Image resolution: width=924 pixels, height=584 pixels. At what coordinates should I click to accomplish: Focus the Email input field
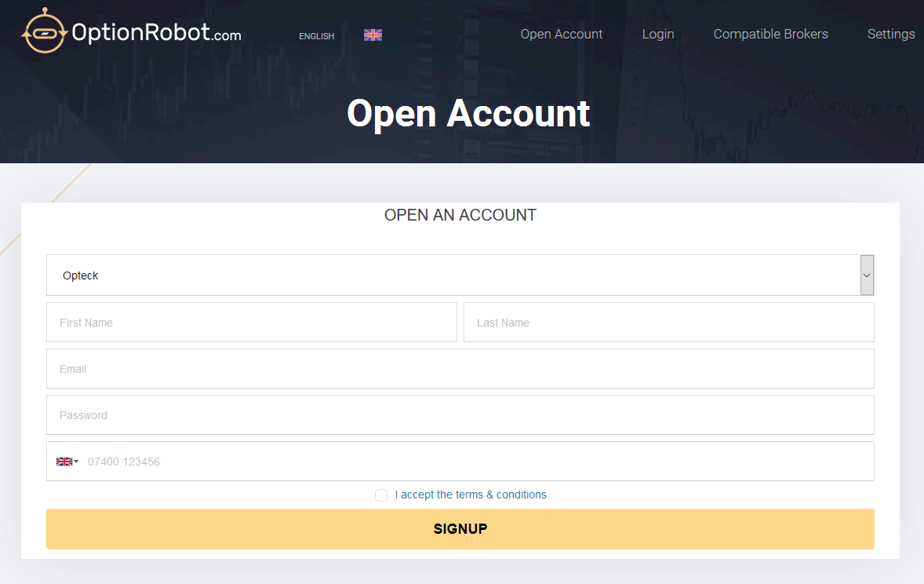pyautogui.click(x=460, y=369)
